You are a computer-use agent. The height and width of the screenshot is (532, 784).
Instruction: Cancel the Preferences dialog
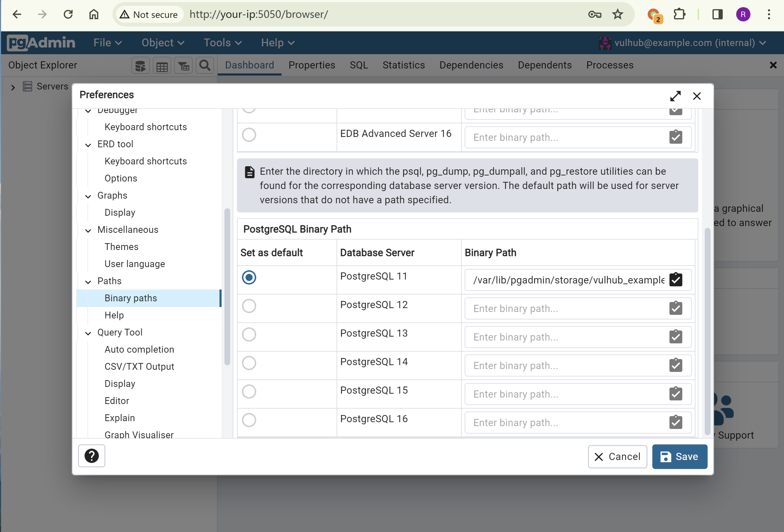click(x=617, y=456)
